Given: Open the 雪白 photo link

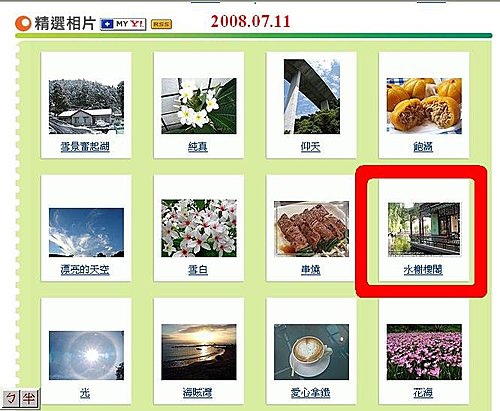Looking at the screenshot, I should (x=198, y=269).
